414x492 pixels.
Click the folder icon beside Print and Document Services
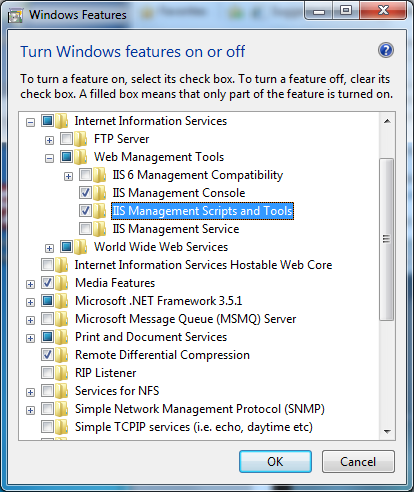pyautogui.click(x=62, y=337)
